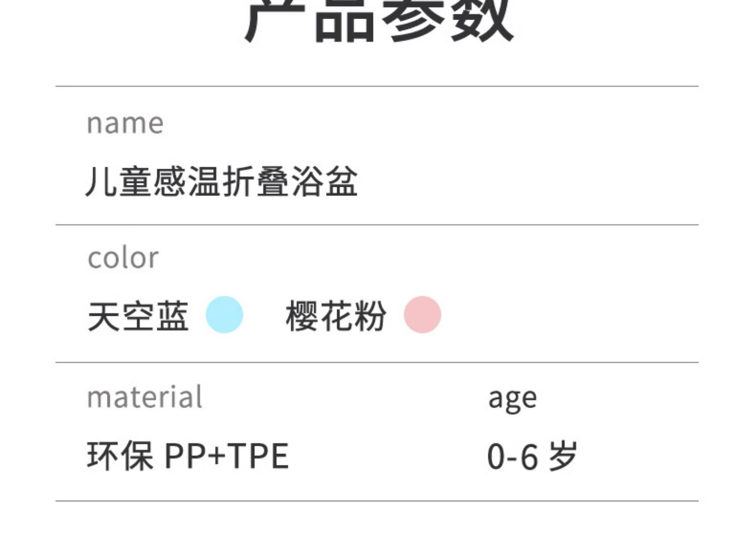
Task: Click the divider line above 'material'
Action: click(377, 362)
